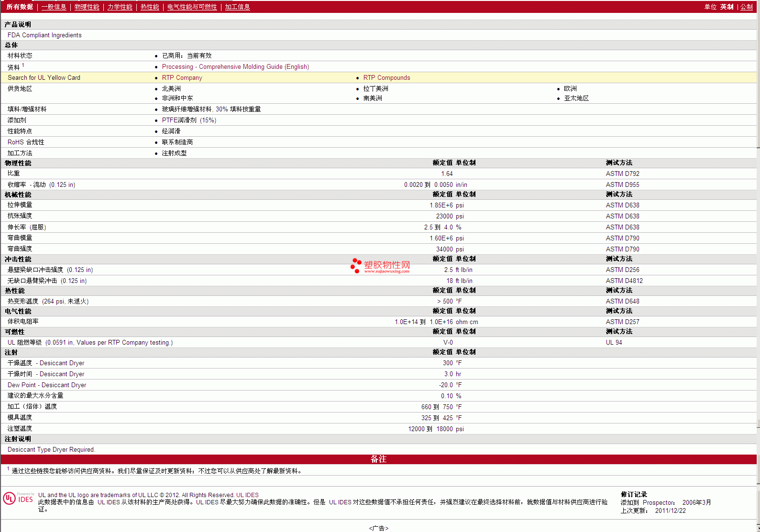Click the 产品说明 section header

pos(18,24)
